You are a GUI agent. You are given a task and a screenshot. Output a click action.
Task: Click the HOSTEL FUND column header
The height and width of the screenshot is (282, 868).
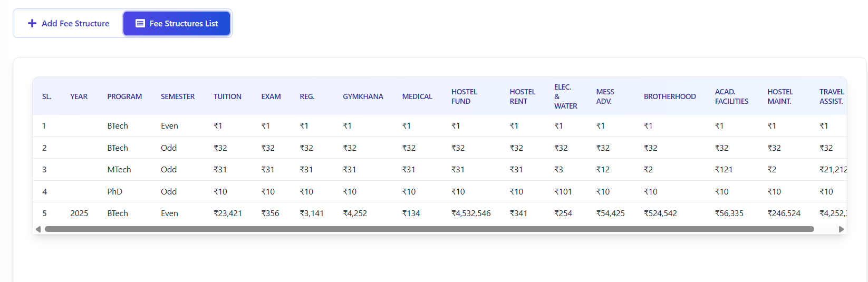point(464,96)
